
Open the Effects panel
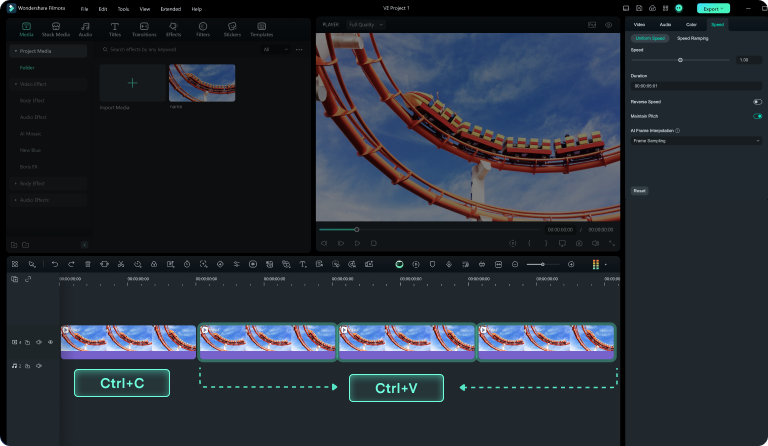tap(173, 29)
